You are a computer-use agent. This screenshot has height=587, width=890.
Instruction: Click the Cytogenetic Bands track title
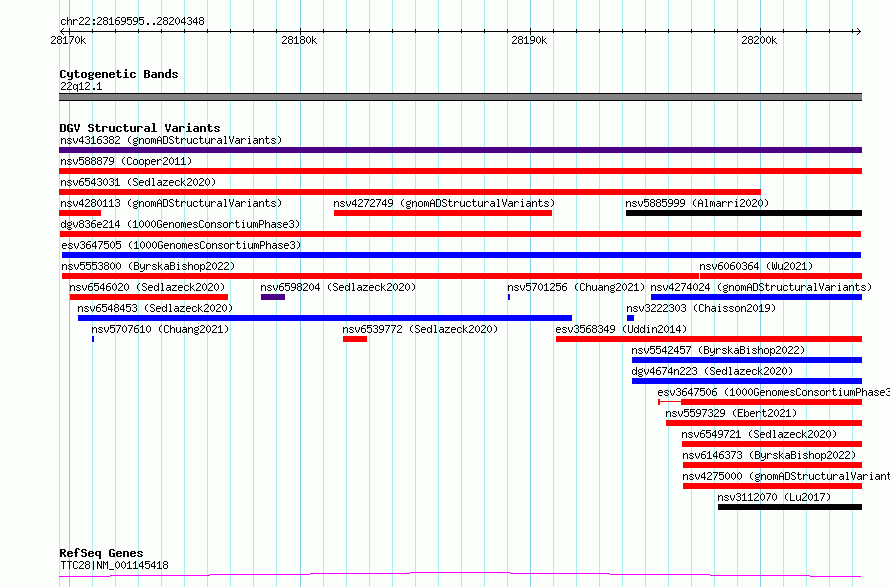119,74
